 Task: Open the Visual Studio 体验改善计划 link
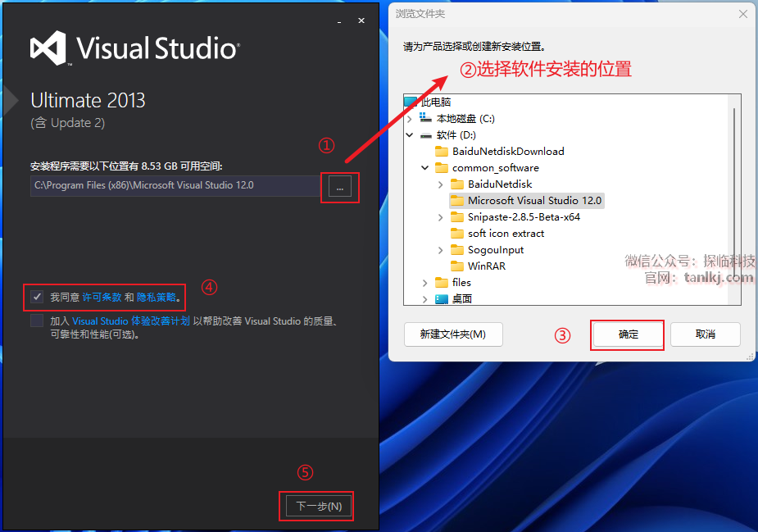(131, 321)
